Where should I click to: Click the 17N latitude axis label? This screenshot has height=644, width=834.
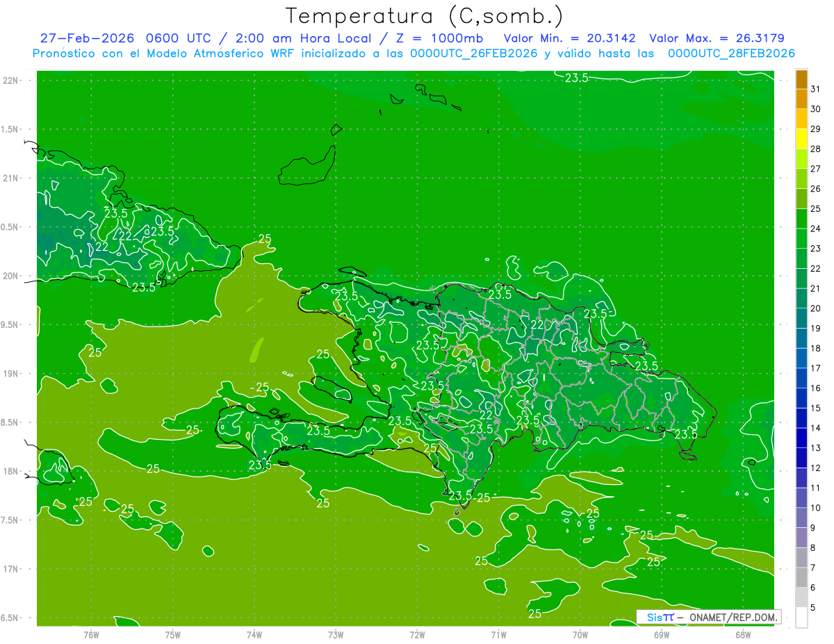point(12,569)
